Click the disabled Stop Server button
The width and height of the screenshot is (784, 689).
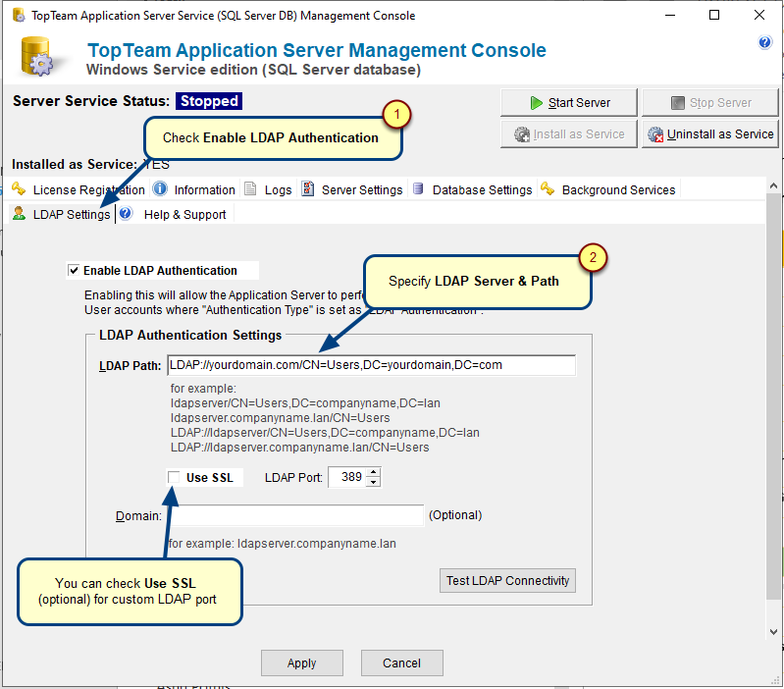[710, 102]
